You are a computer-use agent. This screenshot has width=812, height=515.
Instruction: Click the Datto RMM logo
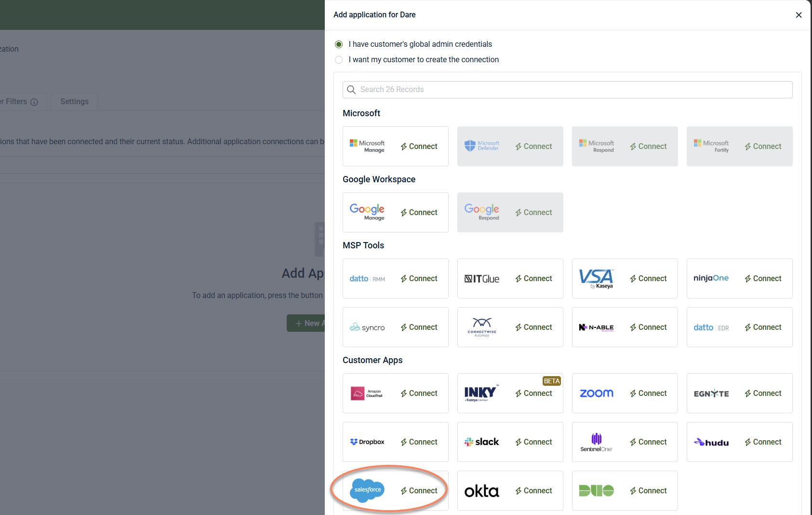pos(367,279)
